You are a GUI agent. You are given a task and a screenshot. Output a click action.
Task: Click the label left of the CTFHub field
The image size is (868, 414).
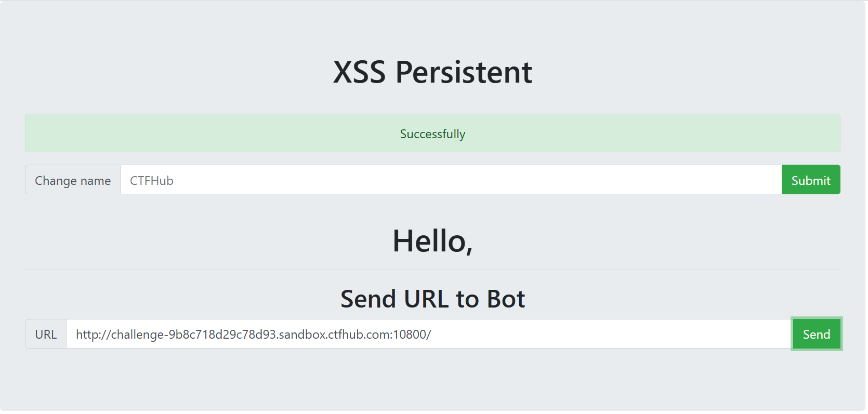[x=73, y=180]
